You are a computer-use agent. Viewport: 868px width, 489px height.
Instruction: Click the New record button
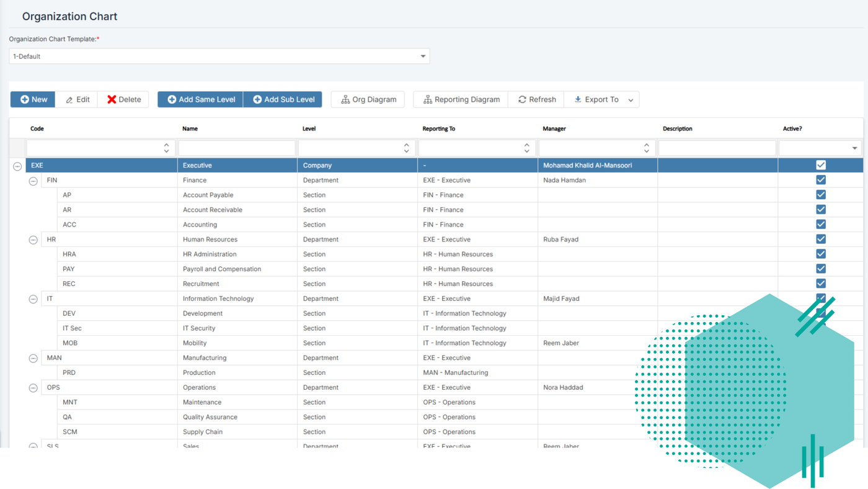pos(33,99)
